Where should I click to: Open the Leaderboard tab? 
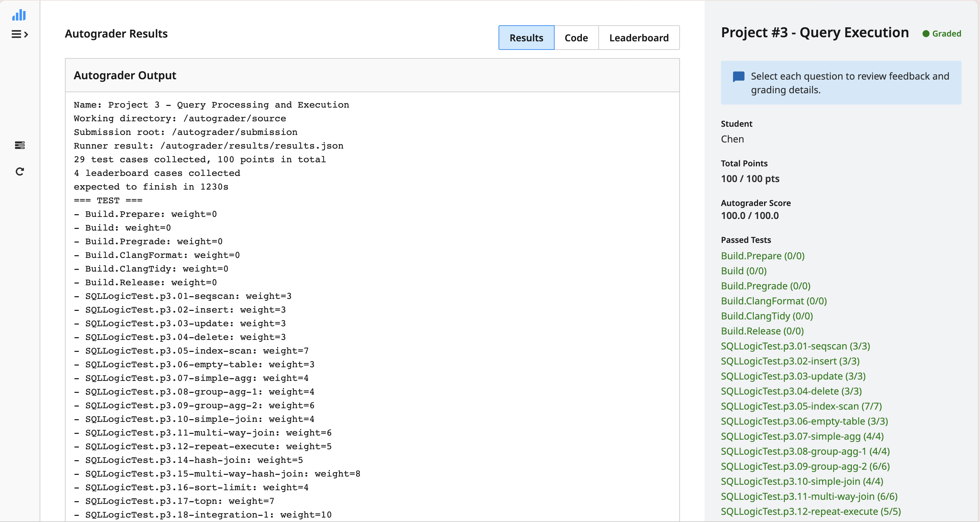pos(639,37)
